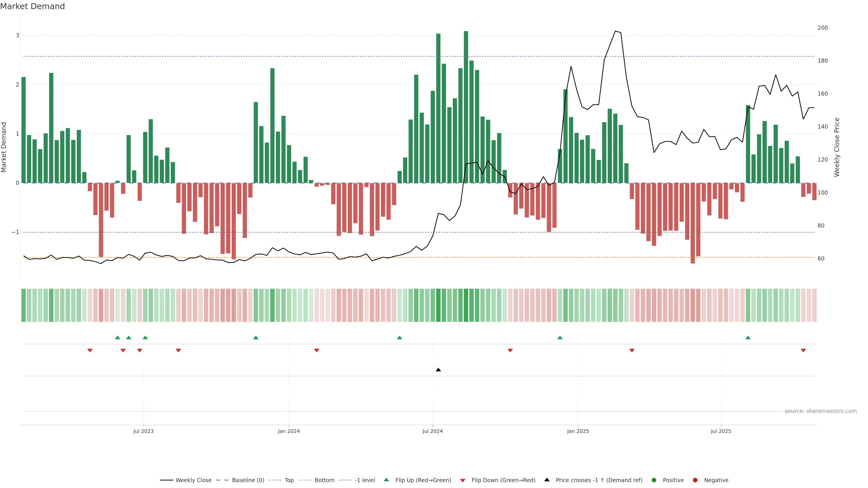The image size is (868, 488).
Task: Click the green Positive legend dot
Action: pos(654,480)
